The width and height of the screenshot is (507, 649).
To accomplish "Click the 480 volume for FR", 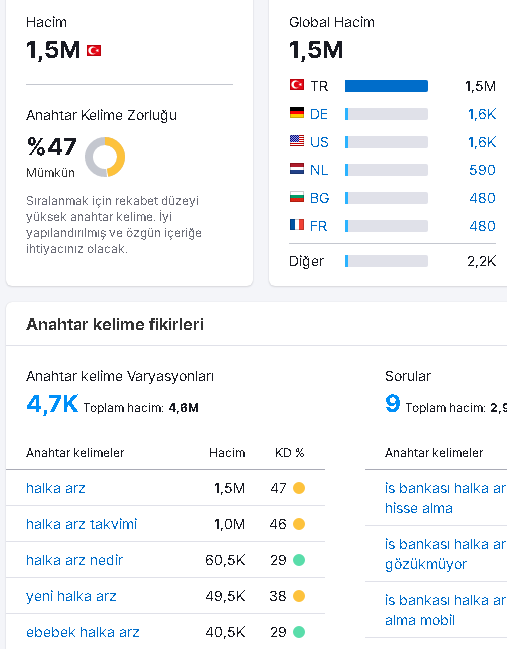I will point(482,226).
